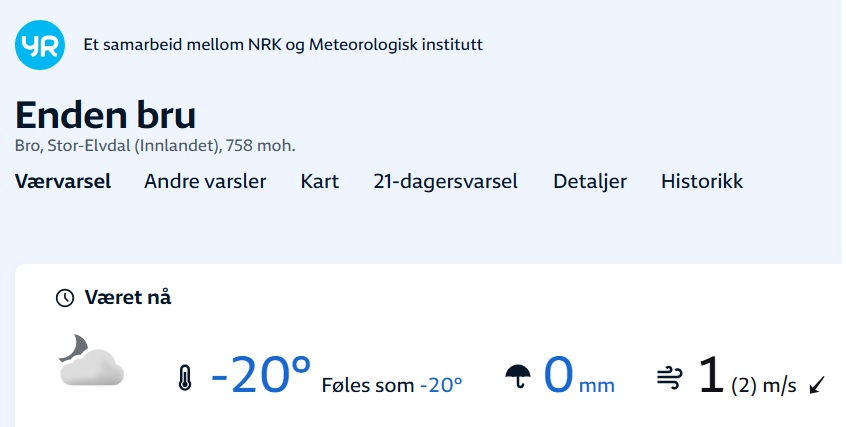The height and width of the screenshot is (427, 846).
Task: Click the wind direction arrow icon
Action: [818, 384]
